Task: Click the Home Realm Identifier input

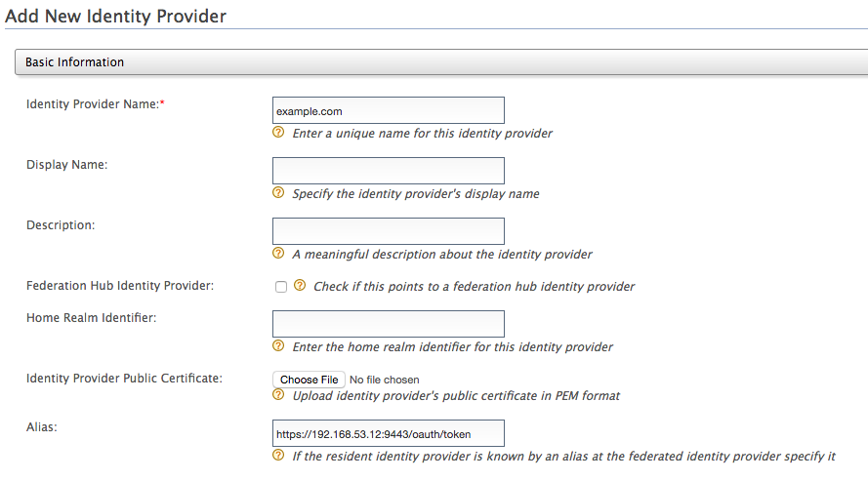Action: [x=388, y=324]
